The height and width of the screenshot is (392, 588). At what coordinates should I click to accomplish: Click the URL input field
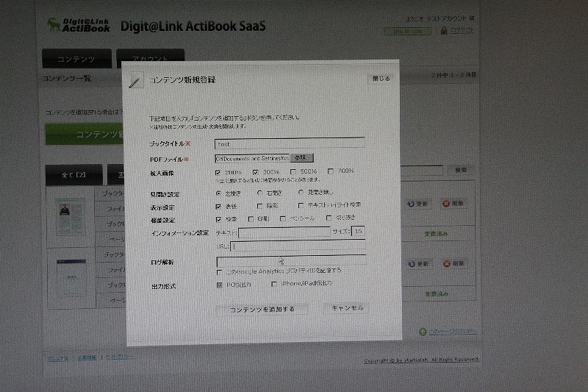pyautogui.click(x=298, y=246)
